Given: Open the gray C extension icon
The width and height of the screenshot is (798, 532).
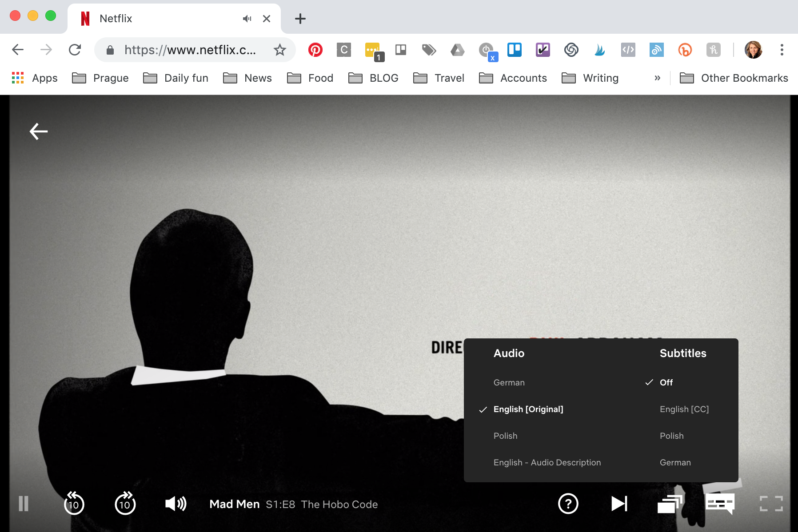Looking at the screenshot, I should click(x=343, y=50).
